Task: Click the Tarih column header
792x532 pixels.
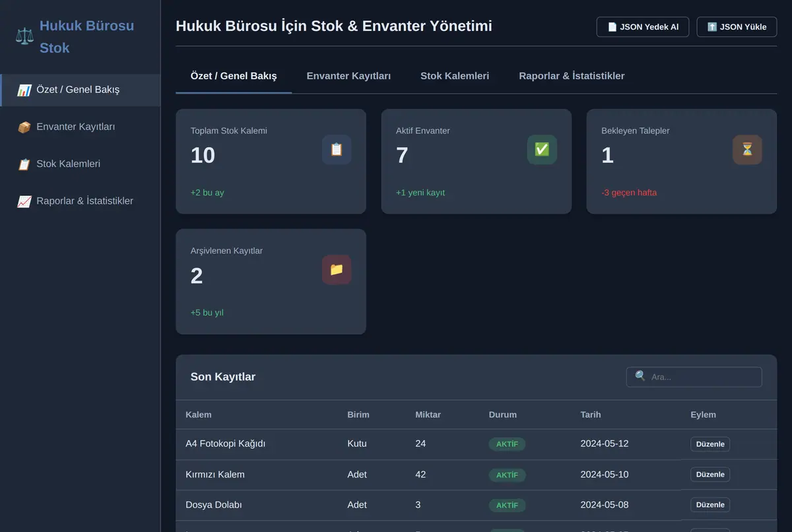Action: (x=591, y=415)
